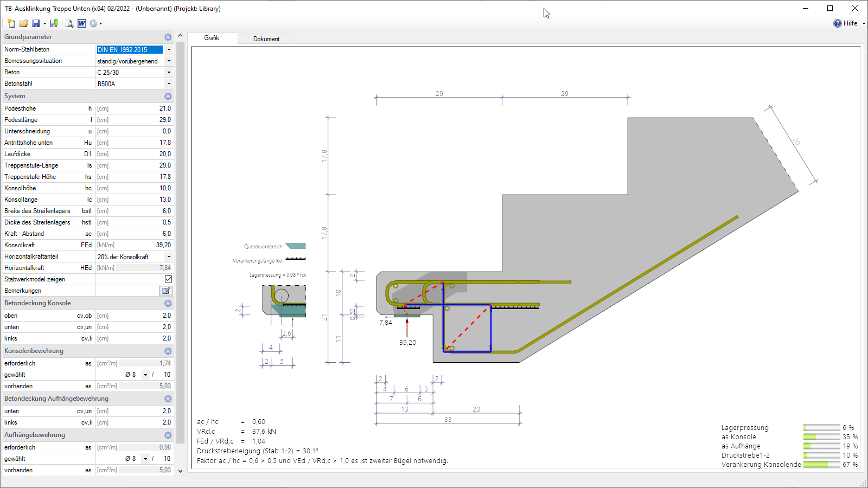Open Bemerkungen edit note icon
Screen dimensions: 868x488
(x=166, y=291)
